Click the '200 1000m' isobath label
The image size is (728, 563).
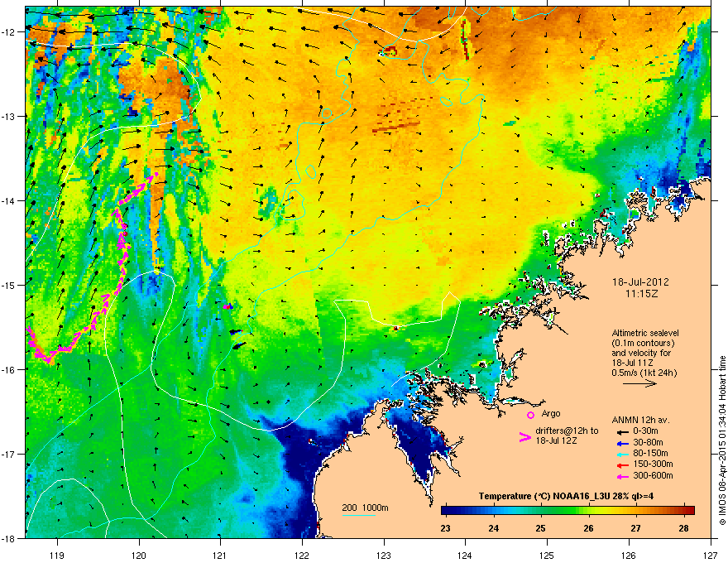point(365,508)
